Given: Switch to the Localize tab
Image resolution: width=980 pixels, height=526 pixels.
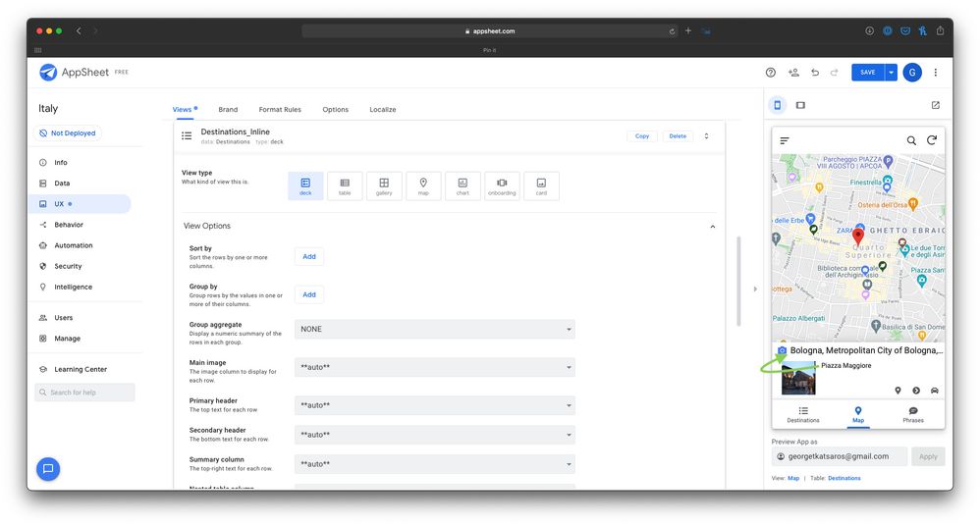Looking at the screenshot, I should [383, 109].
